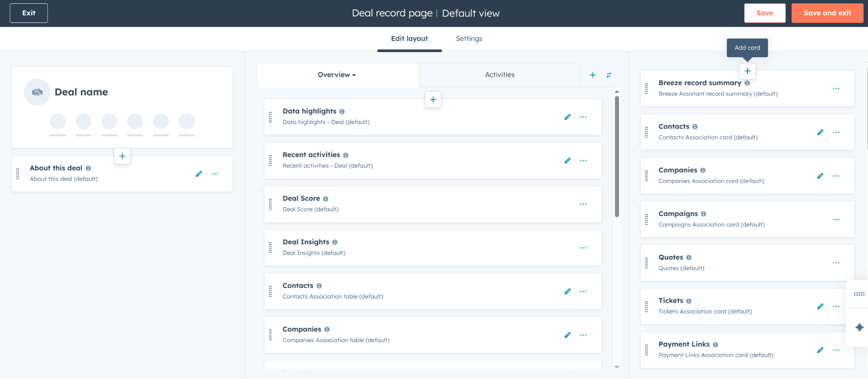This screenshot has height=379, width=868.
Task: Click Save and exit
Action: pyautogui.click(x=827, y=13)
